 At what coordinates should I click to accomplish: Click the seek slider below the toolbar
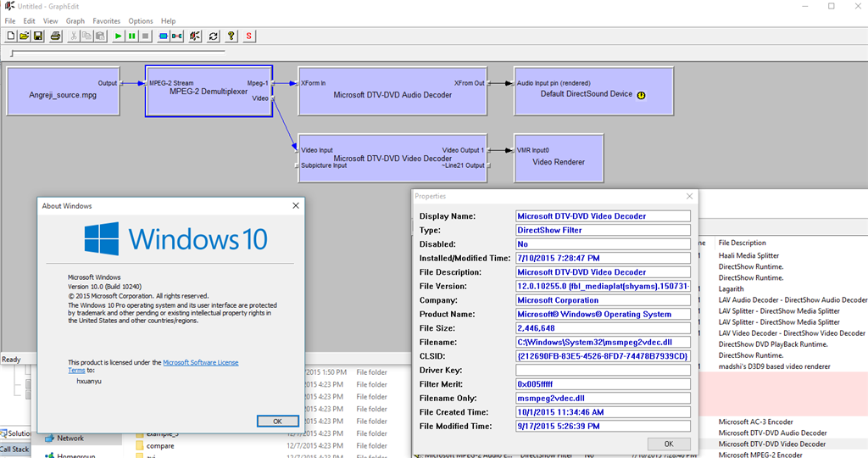[x=118, y=53]
